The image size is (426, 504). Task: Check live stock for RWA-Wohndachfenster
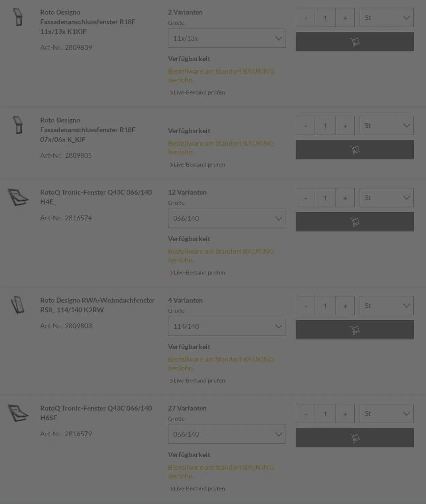point(199,381)
